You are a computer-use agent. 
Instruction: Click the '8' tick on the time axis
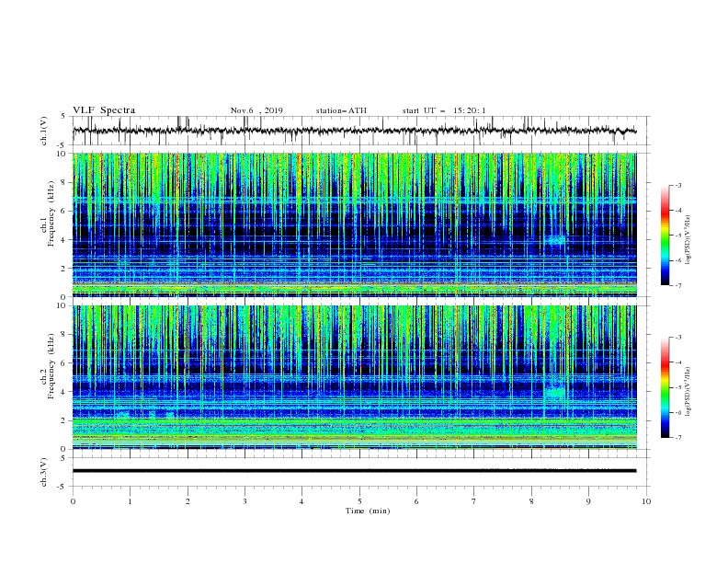click(x=531, y=501)
